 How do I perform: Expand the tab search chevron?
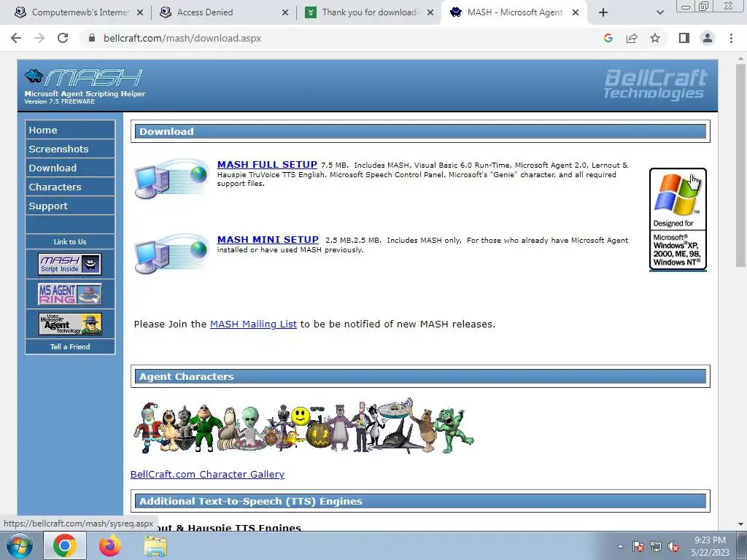(x=659, y=12)
